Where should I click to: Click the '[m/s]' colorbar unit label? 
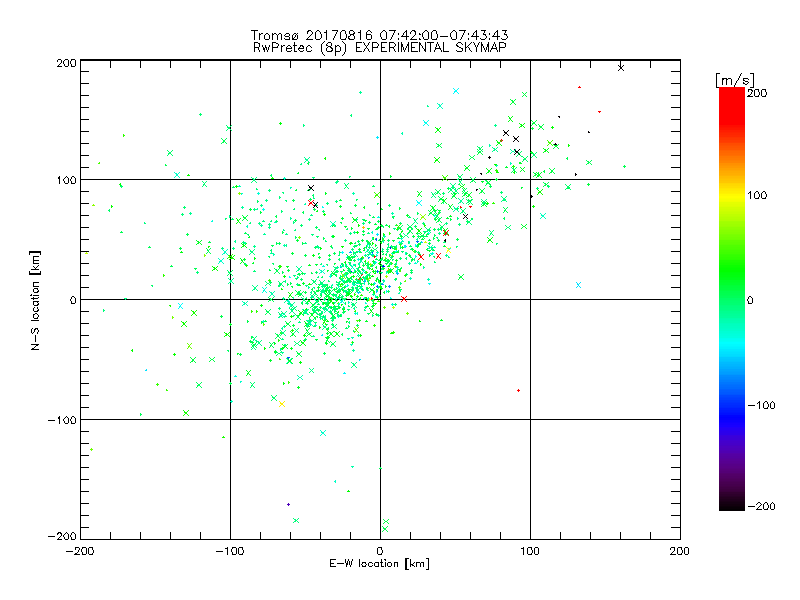[x=735, y=80]
